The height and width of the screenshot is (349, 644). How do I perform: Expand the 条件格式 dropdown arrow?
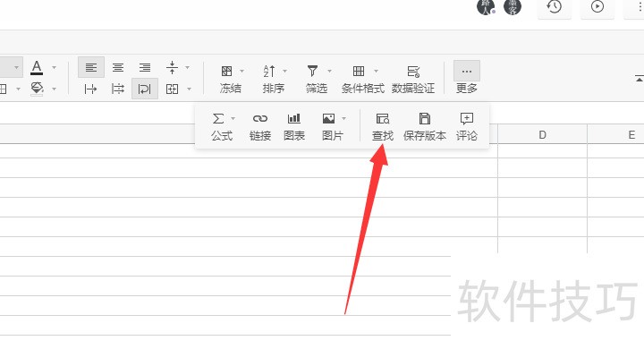[376, 71]
